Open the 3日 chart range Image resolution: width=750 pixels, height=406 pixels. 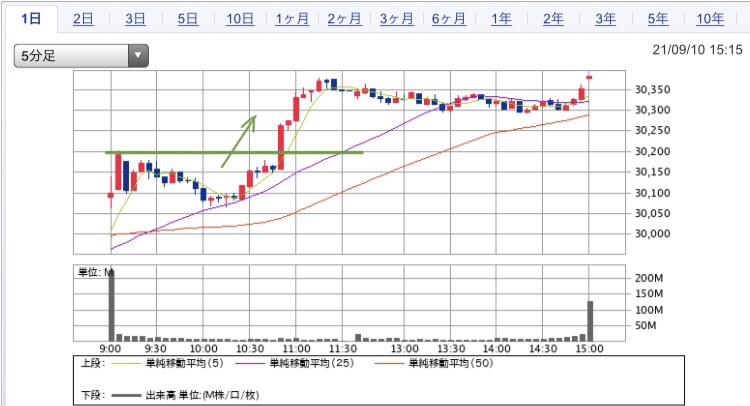[135, 19]
